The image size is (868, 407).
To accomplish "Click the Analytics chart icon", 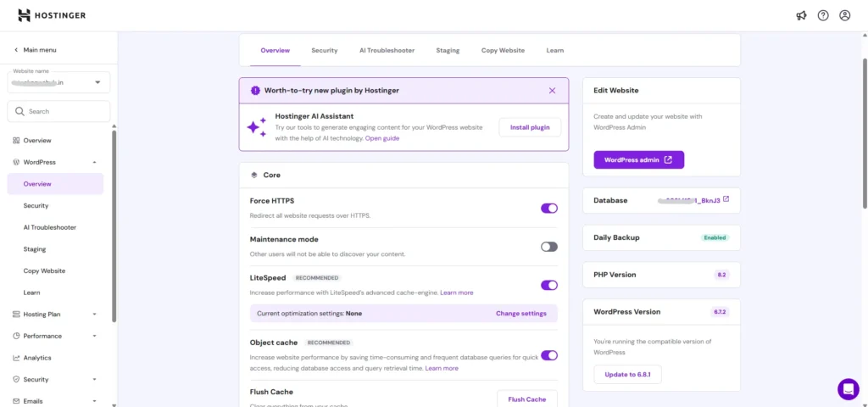I will (x=16, y=358).
